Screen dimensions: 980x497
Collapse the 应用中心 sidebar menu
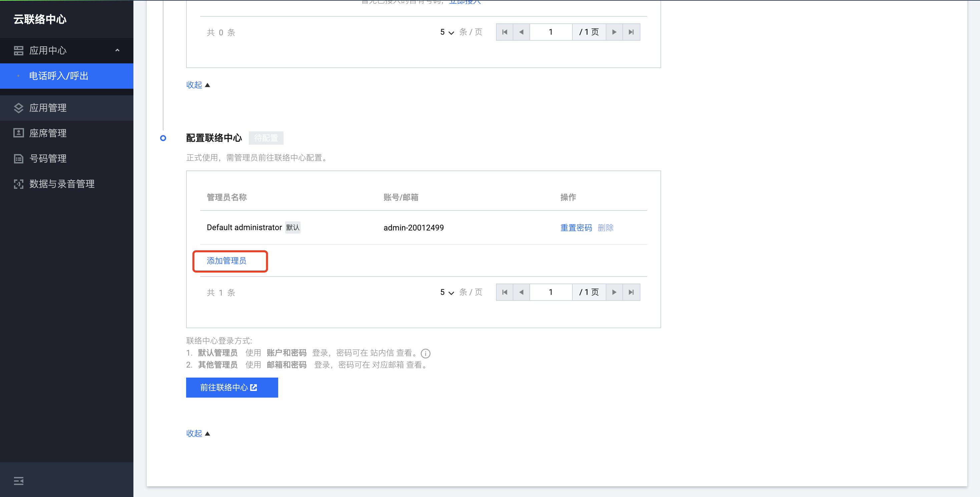pyautogui.click(x=117, y=50)
